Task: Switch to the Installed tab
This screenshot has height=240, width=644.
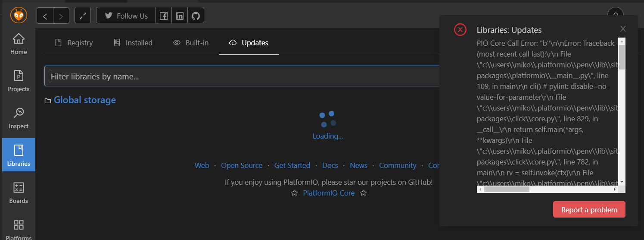Action: (133, 43)
